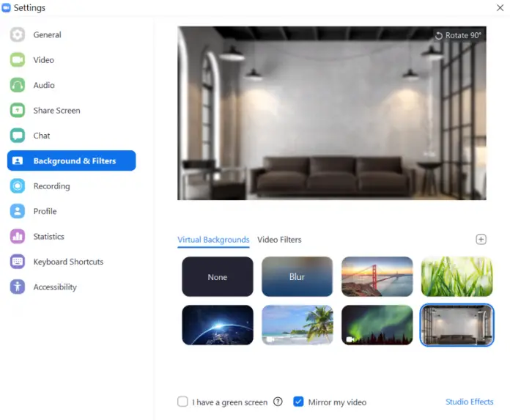The width and height of the screenshot is (510, 420).
Task: Choose the green grass background
Action: [x=457, y=276]
